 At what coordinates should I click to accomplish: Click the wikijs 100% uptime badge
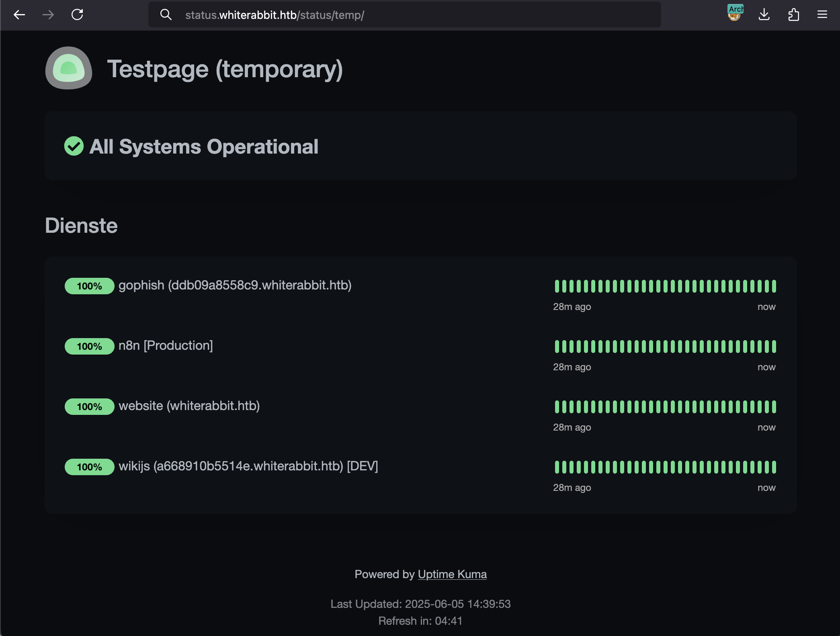pos(89,467)
